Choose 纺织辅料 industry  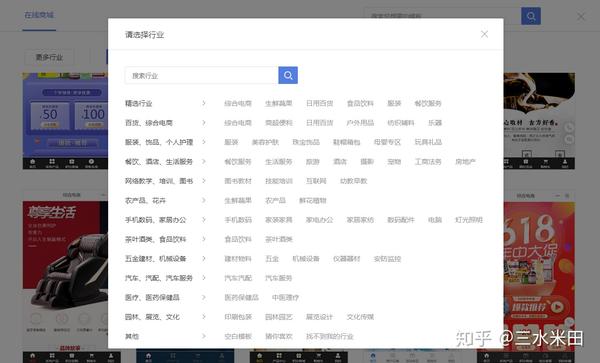pyautogui.click(x=401, y=123)
